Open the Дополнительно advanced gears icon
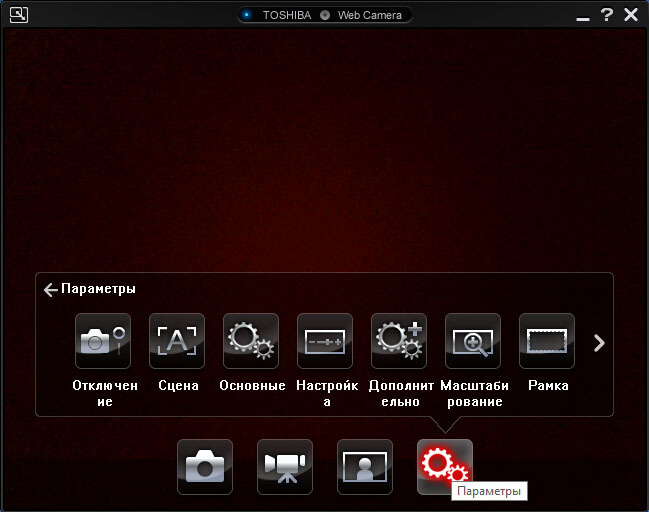 click(x=399, y=341)
